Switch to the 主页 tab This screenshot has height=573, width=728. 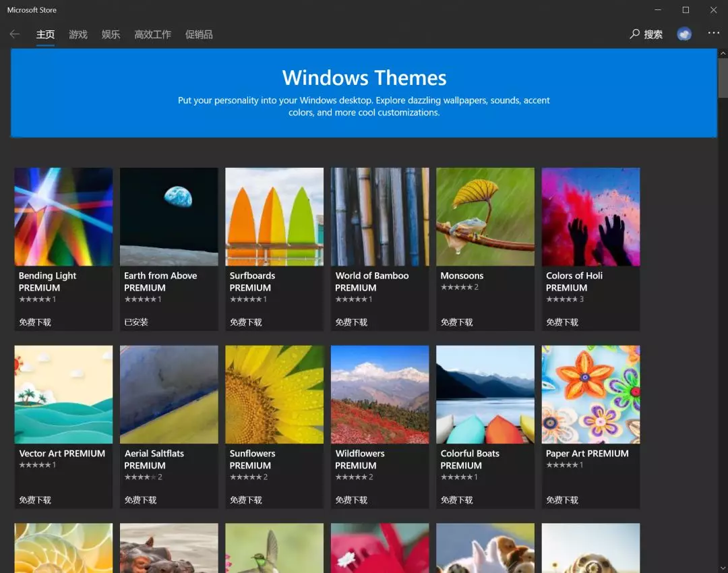[46, 34]
